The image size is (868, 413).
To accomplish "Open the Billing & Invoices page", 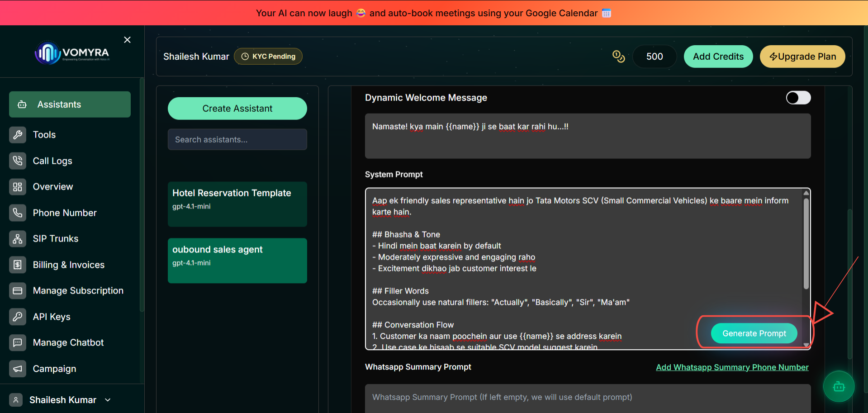I will pyautogui.click(x=70, y=265).
